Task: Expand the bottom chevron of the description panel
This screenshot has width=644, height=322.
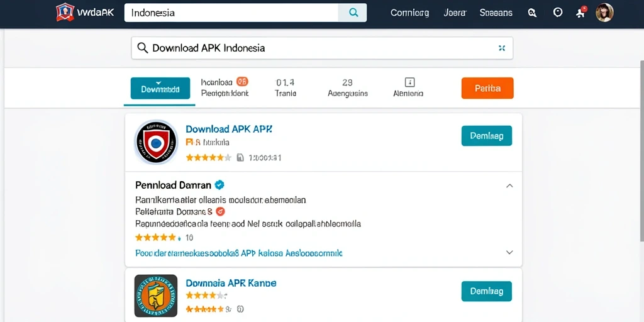Action: [x=509, y=253]
